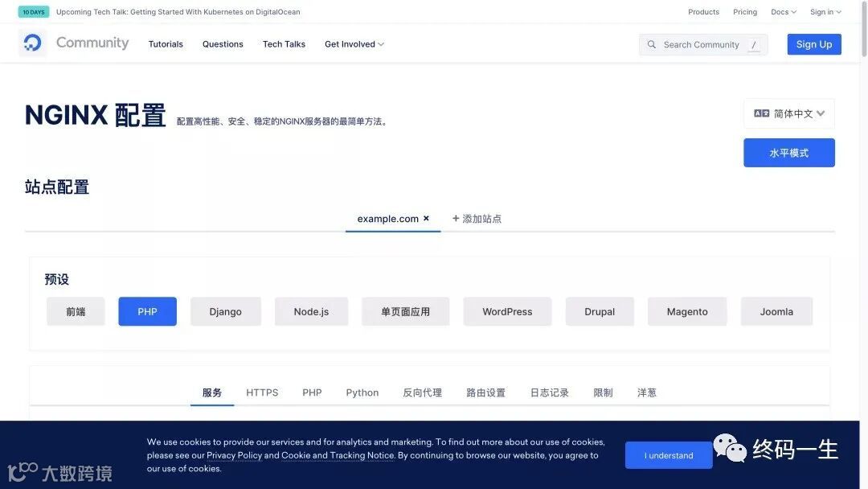Click the slash shortcut key icon

tap(753, 44)
